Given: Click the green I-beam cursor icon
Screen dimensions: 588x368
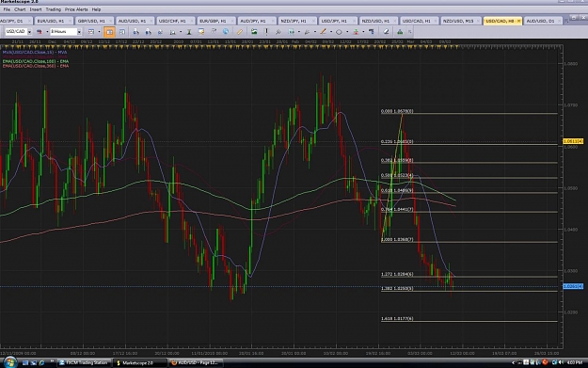Looking at the screenshot, I should pyautogui.click(x=189, y=32).
